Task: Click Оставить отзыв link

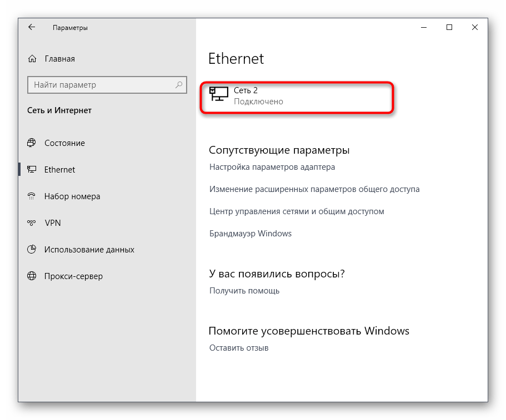Action: click(238, 348)
